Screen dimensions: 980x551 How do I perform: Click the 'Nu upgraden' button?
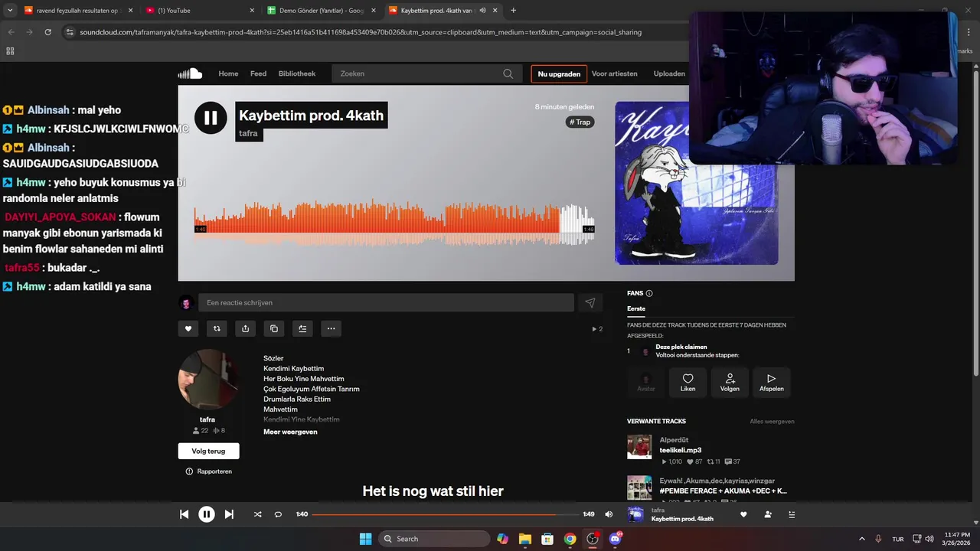coord(559,73)
